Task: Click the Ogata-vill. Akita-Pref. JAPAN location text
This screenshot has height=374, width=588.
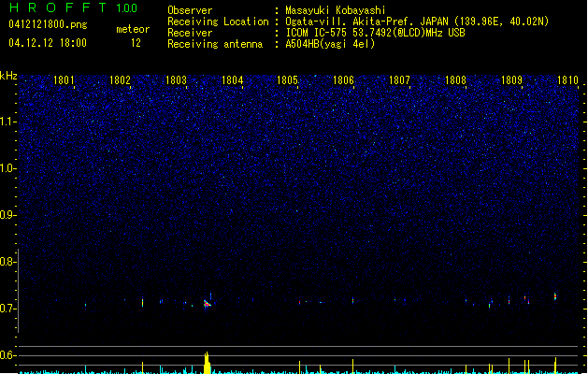Action: click(417, 22)
